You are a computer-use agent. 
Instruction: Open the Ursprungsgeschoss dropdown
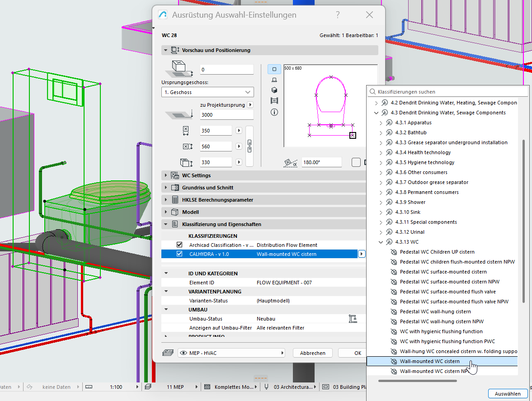click(x=207, y=92)
